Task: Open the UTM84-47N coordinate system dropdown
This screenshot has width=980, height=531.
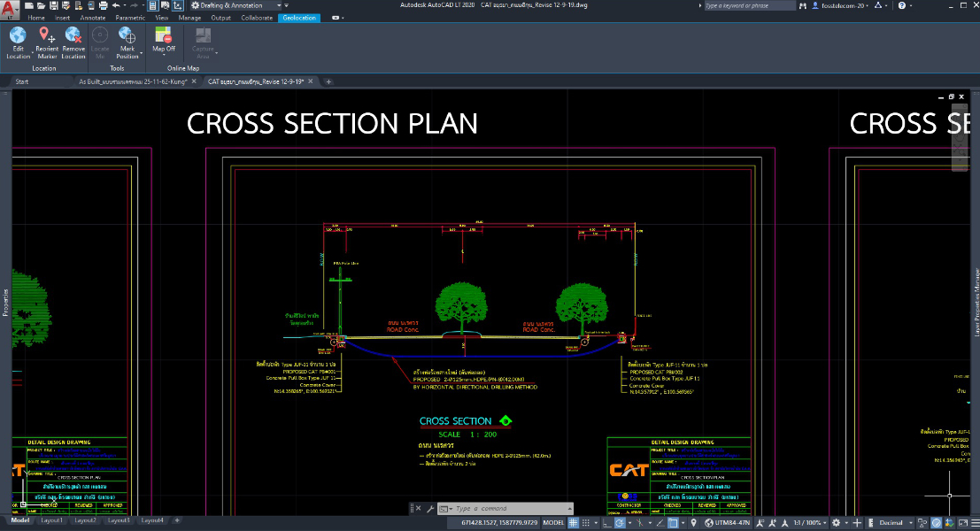Action: (x=728, y=523)
